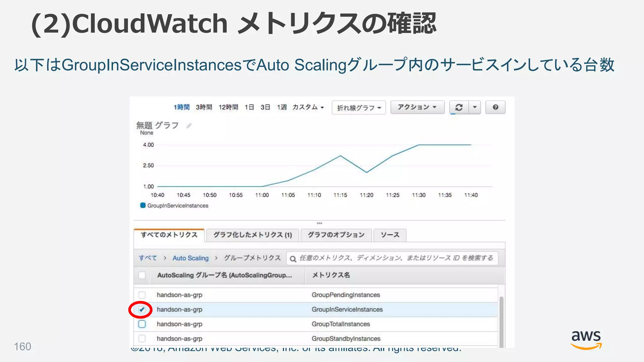Click the Auto Scaling breadcrumb link
Image resolution: width=644 pixels, height=362 pixels.
[x=191, y=258]
